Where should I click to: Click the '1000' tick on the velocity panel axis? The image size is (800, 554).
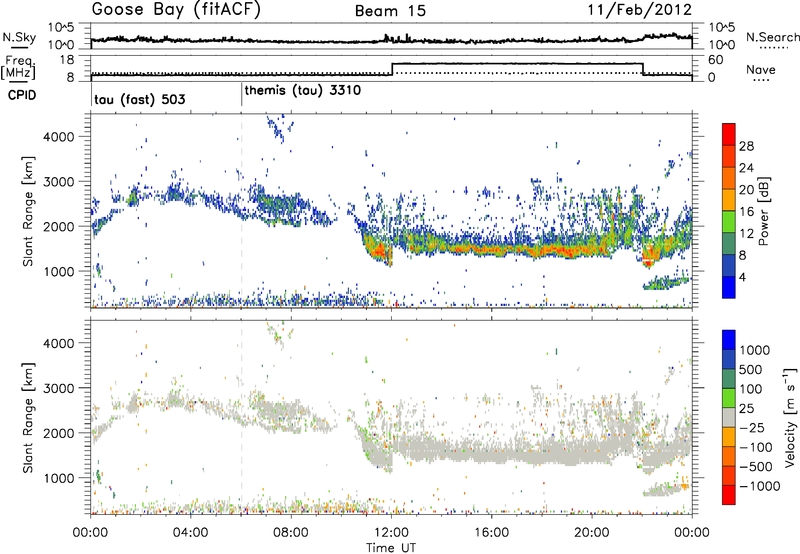tap(58, 478)
